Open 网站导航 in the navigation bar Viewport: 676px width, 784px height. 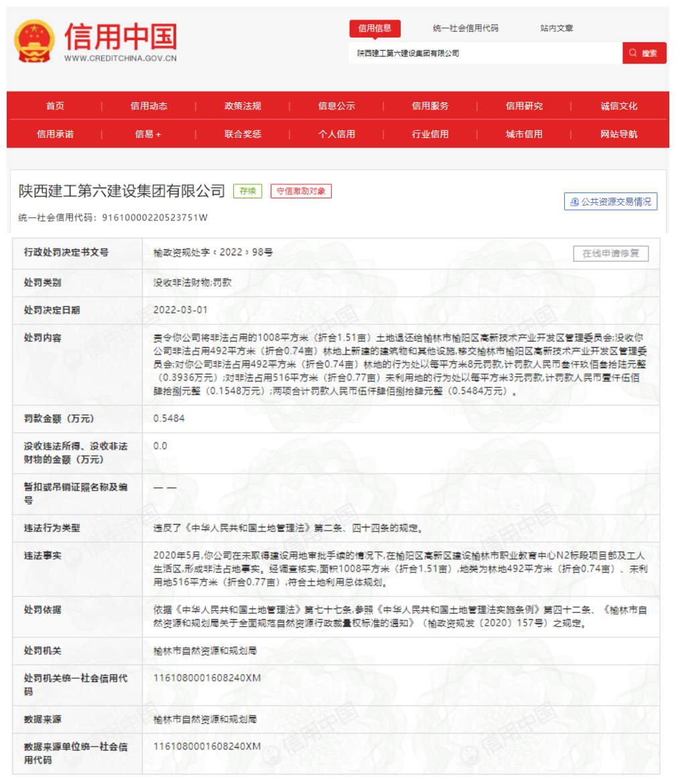pyautogui.click(x=619, y=134)
